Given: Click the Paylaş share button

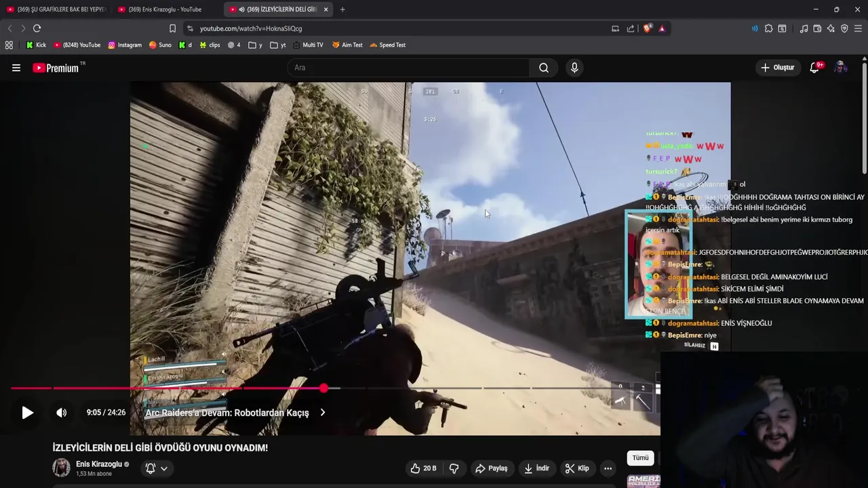Looking at the screenshot, I should tap(492, 468).
